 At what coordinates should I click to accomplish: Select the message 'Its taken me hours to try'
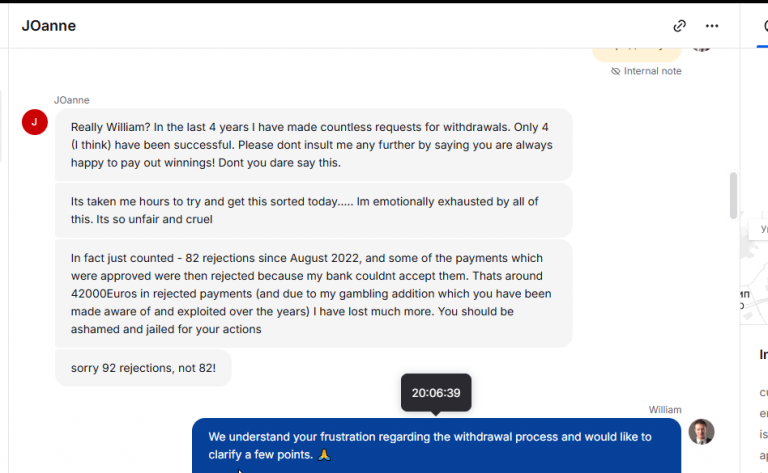(x=313, y=211)
